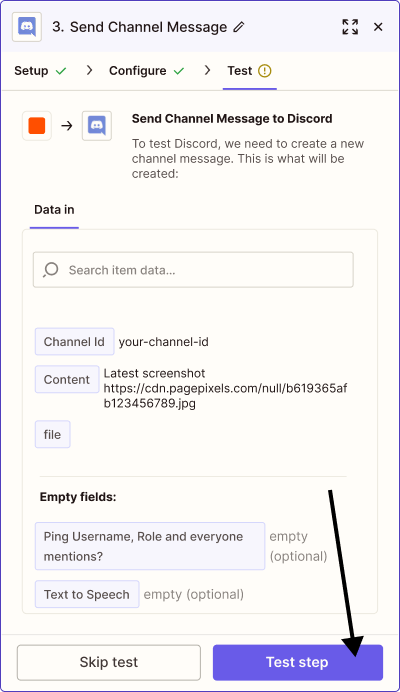The width and height of the screenshot is (400, 692).
Task: Focus the Search item data field
Action: click(193, 270)
